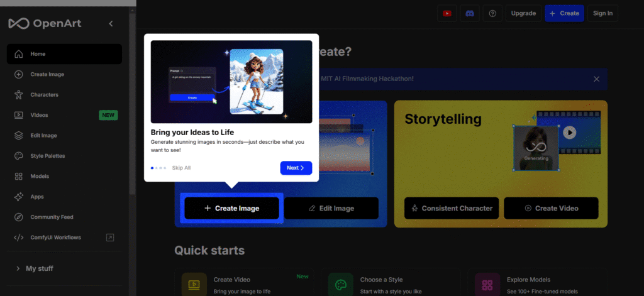Open Home in the sidebar
Viewport: 644px width, 296px height.
coord(64,54)
